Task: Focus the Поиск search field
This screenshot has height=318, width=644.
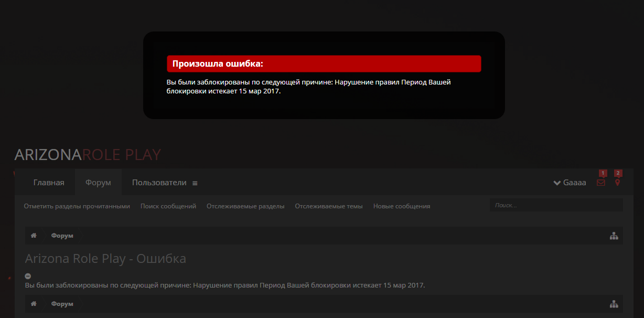Action: click(556, 205)
